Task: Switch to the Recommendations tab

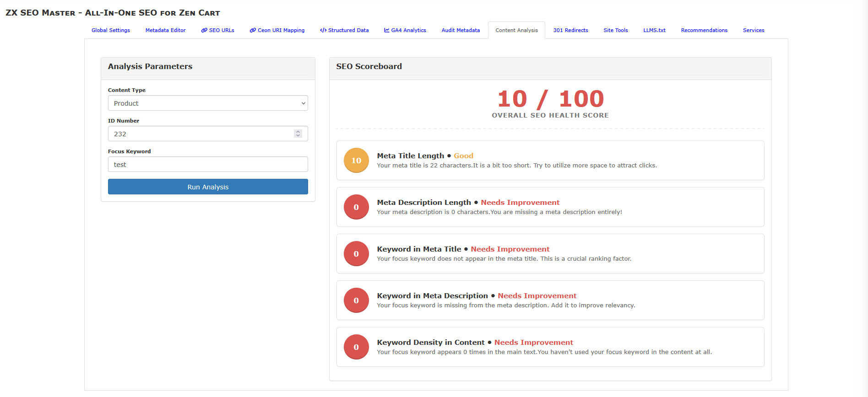Action: (704, 30)
